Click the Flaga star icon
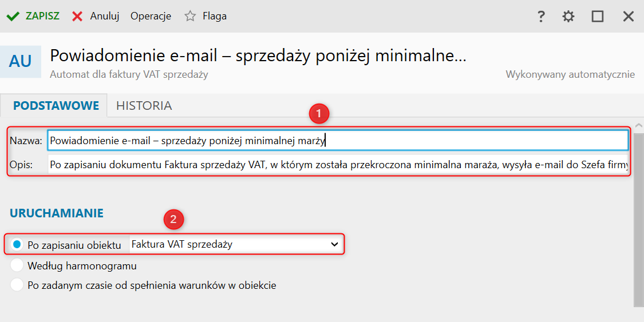The width and height of the screenshot is (644, 322). (190, 16)
